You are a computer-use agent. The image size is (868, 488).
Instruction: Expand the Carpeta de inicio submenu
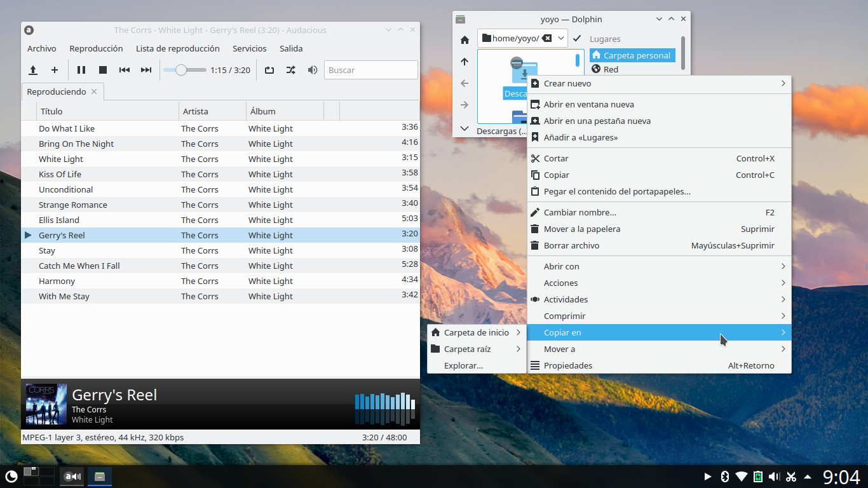tap(477, 332)
